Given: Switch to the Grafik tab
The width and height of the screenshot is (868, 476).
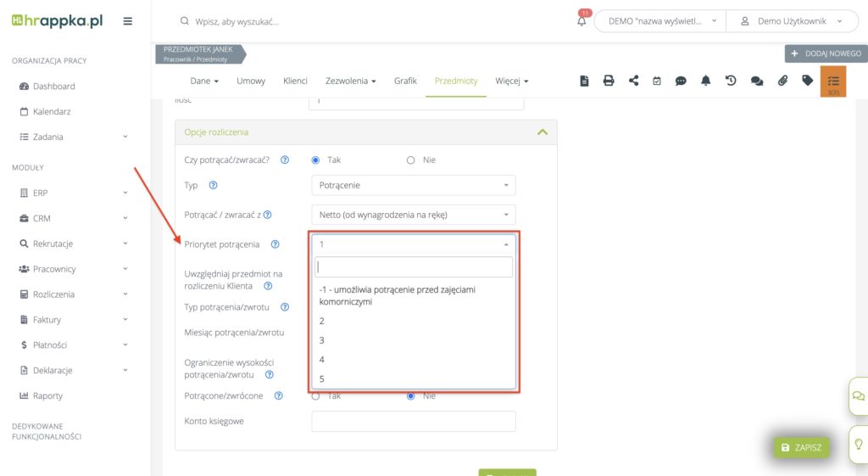Looking at the screenshot, I should (x=405, y=81).
